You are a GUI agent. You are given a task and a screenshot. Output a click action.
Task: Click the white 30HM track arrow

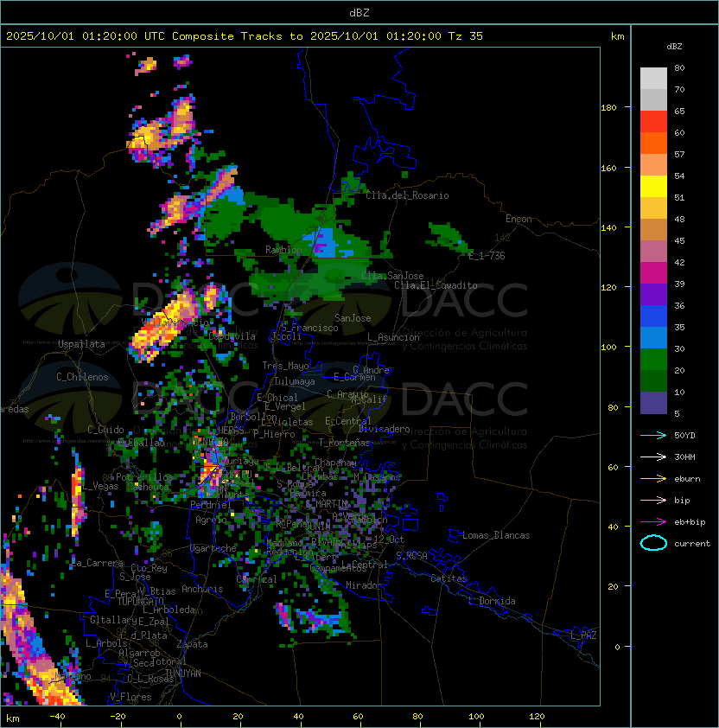[653, 457]
